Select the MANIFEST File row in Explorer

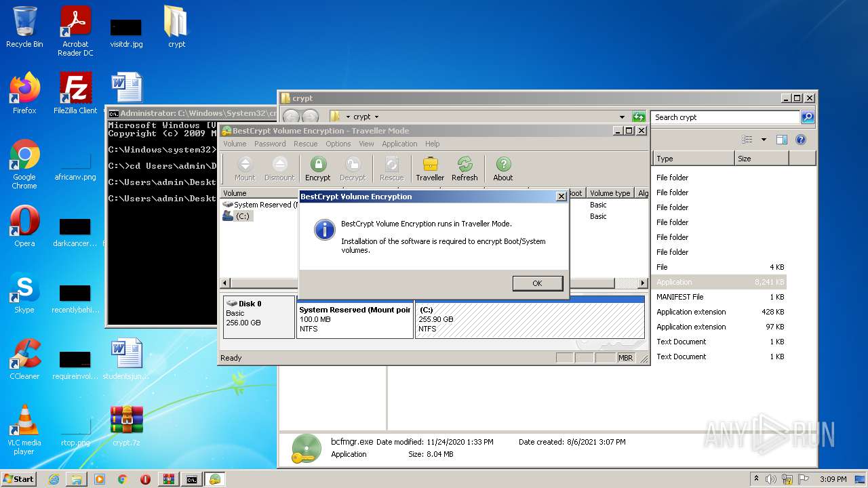tap(720, 297)
